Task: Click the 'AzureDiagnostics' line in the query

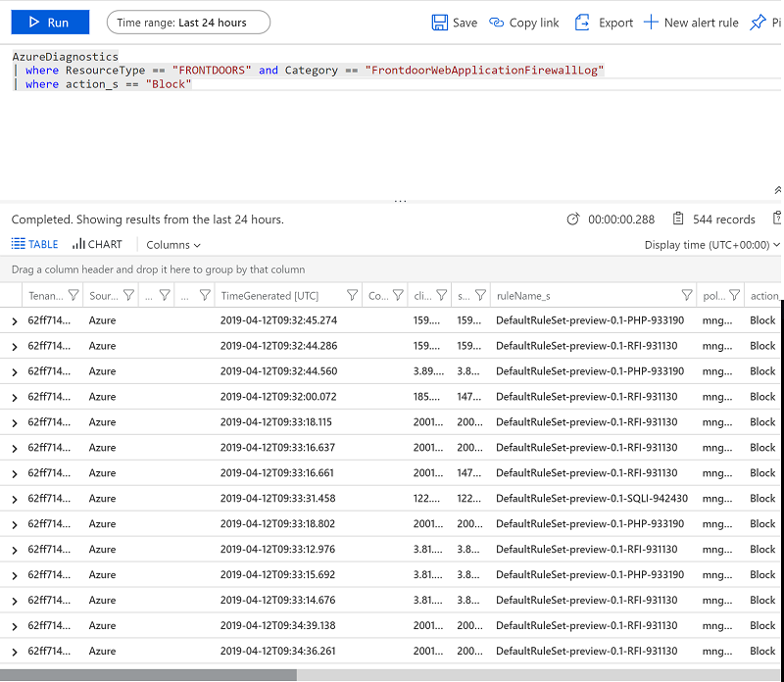Action: tap(65, 57)
